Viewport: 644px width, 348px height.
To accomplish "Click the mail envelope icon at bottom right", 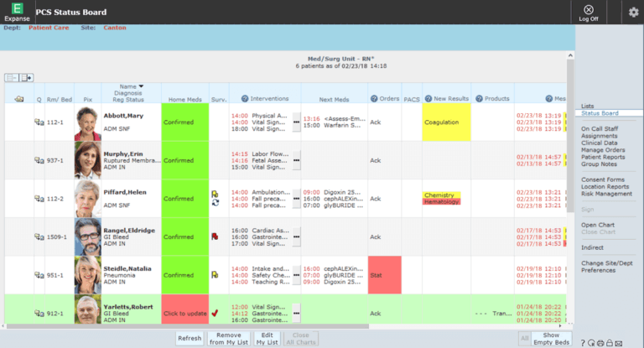I will 618,341.
